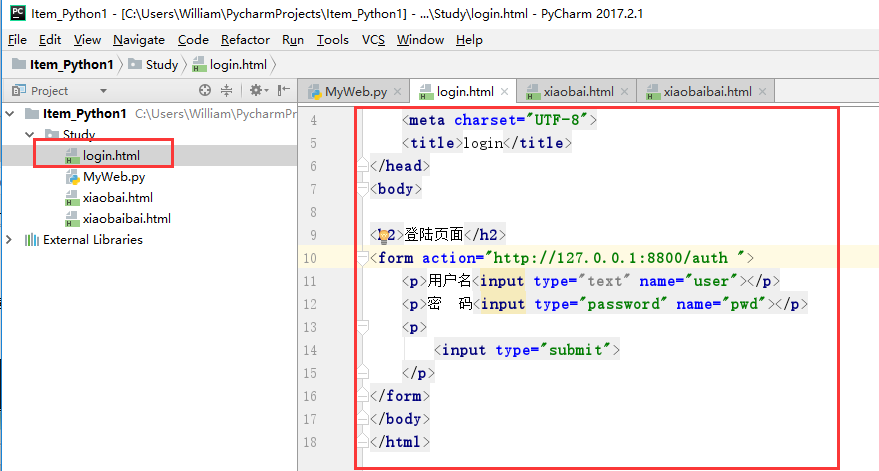This screenshot has height=471, width=879.
Task: Click line number 14 in gutter
Action: [310, 350]
